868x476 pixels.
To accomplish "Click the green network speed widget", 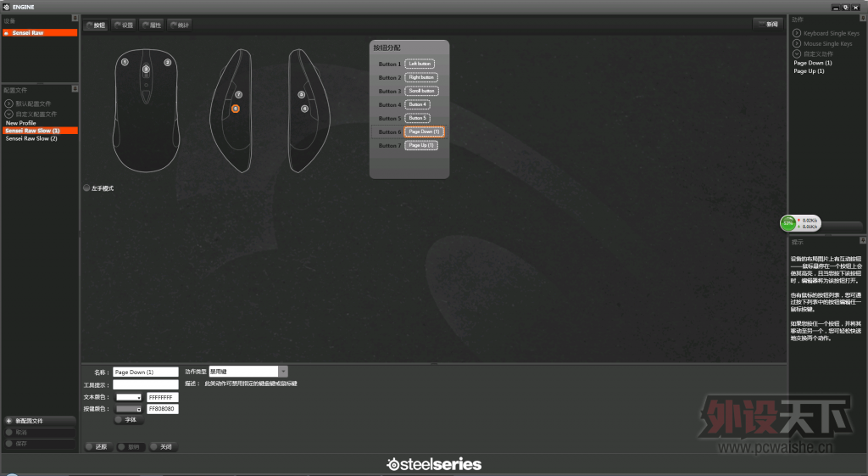I will 800,223.
